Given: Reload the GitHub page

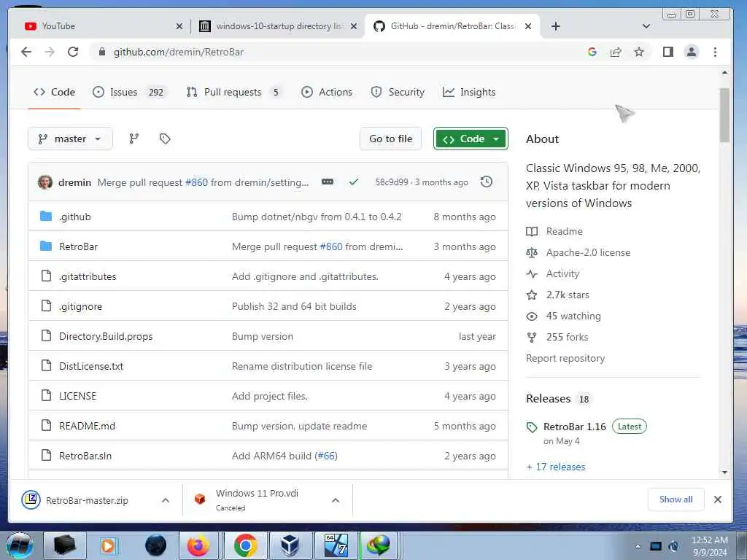Looking at the screenshot, I should pyautogui.click(x=73, y=52).
